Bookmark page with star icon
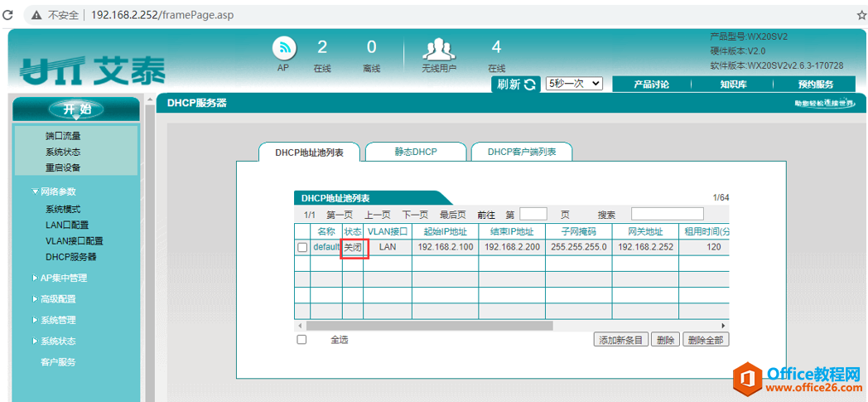 (861, 15)
